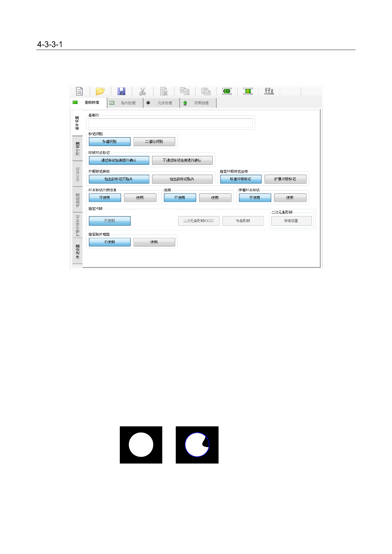Viewport: 392px width, 554px height.
Task: Click the chipped circle mark image
Action: click(197, 445)
